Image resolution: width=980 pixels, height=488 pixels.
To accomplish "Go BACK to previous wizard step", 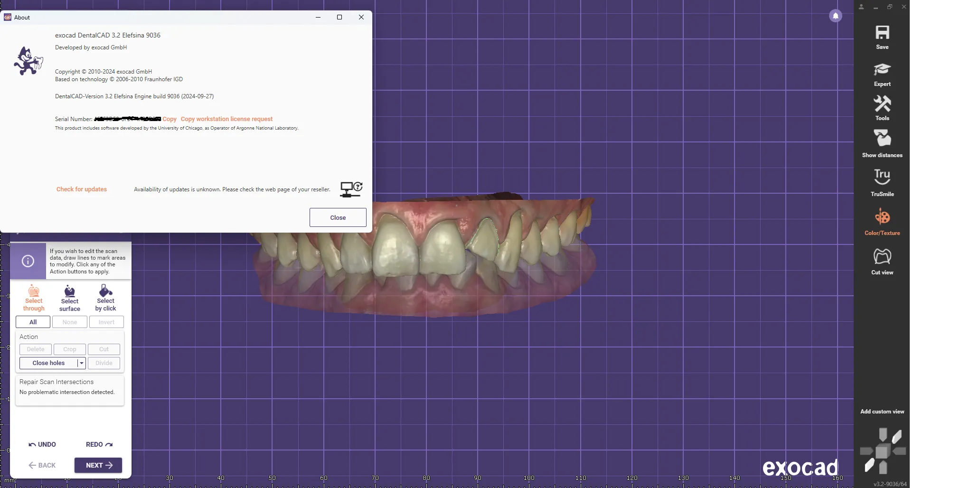I will (x=42, y=465).
